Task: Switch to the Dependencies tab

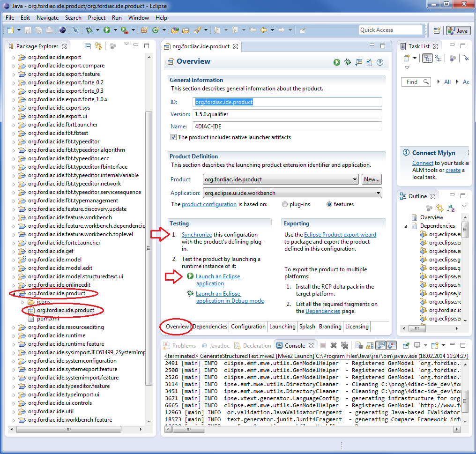Action: [x=209, y=327]
